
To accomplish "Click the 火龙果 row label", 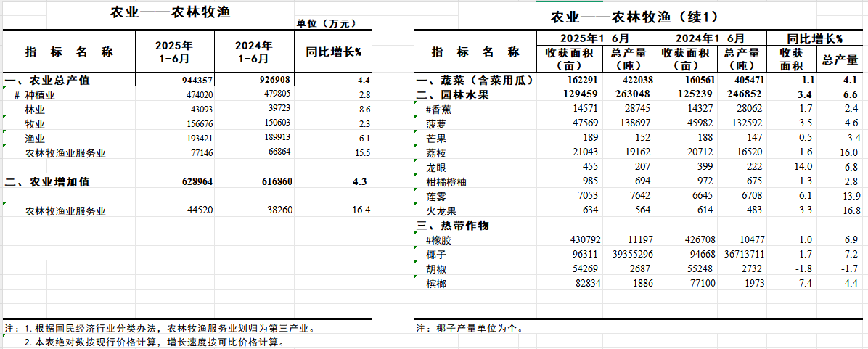I will point(441,210).
